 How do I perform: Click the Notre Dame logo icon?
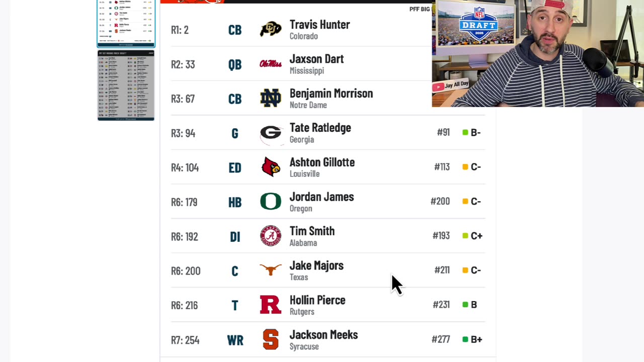271,99
